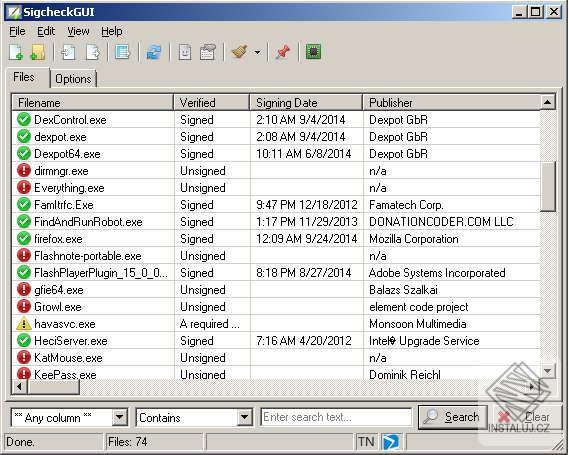569x455 pixels.
Task: Click the Monsoon Multimedia publisher cell
Action: point(417,324)
